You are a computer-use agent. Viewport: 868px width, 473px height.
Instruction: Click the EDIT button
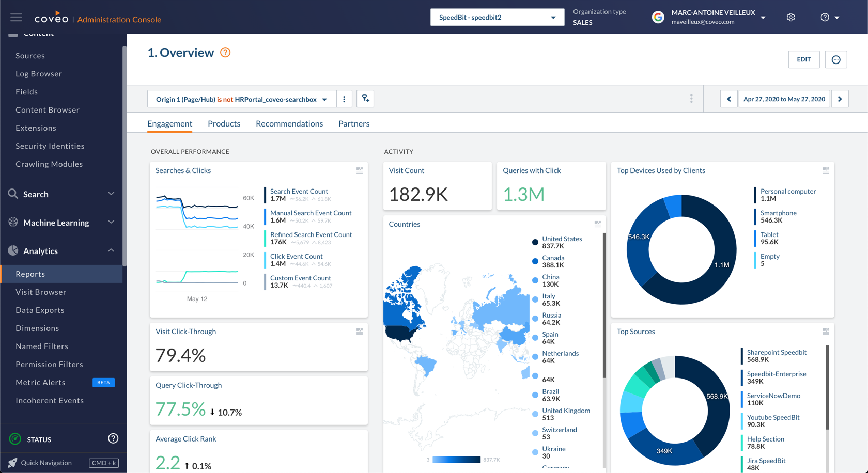coord(803,59)
